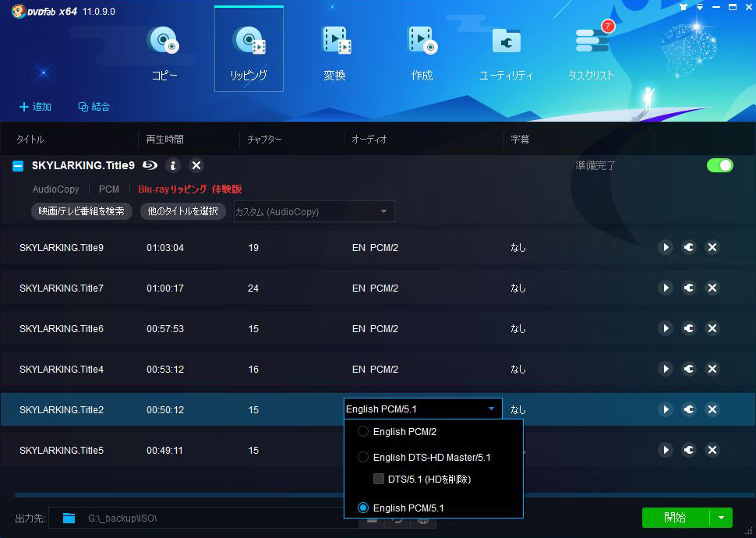This screenshot has width=756, height=538.
Task: Delete SKYLARKING.Title9 row
Action: click(712, 247)
